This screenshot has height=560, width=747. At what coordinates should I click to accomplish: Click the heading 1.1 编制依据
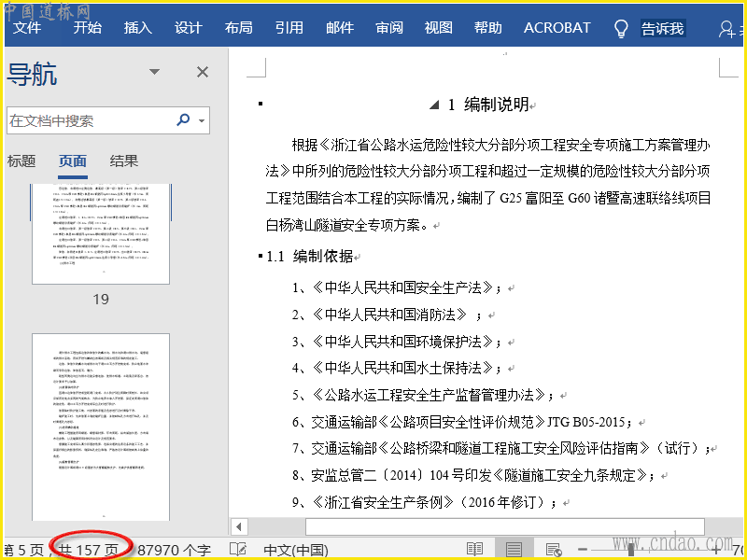pyautogui.click(x=310, y=257)
